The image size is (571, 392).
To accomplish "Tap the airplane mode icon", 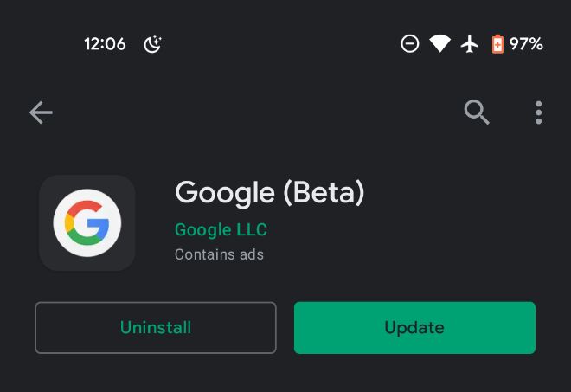I will (470, 44).
